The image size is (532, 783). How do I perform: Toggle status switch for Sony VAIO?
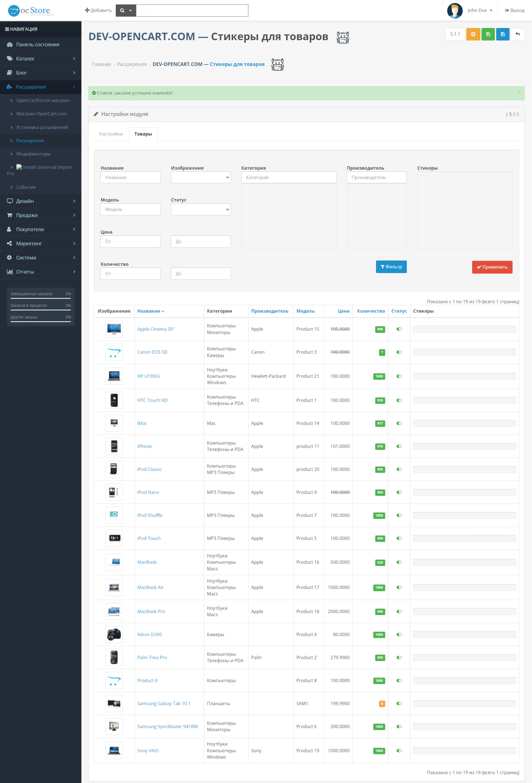click(x=399, y=751)
